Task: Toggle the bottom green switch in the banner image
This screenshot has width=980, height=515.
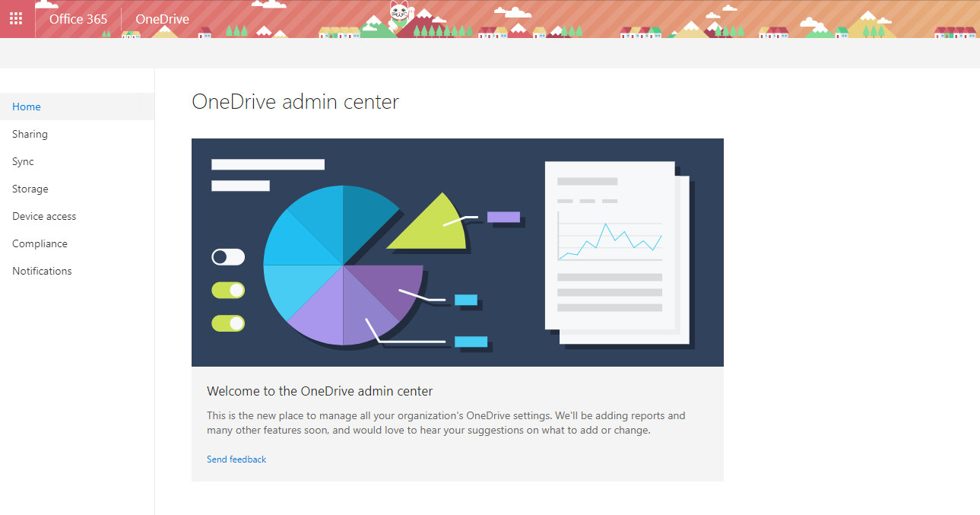Action: coord(228,323)
